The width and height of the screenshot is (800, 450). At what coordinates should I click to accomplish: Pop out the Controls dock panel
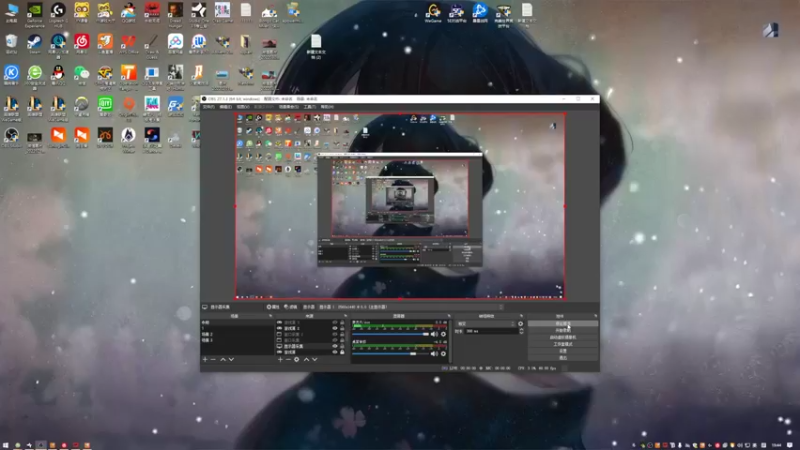click(x=595, y=316)
